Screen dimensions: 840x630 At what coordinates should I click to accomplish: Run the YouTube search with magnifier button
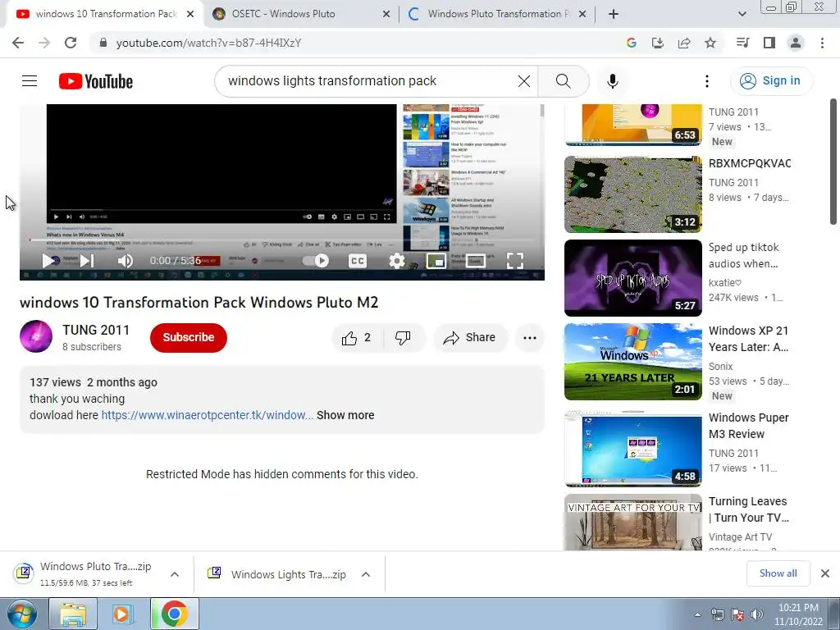[x=563, y=81]
